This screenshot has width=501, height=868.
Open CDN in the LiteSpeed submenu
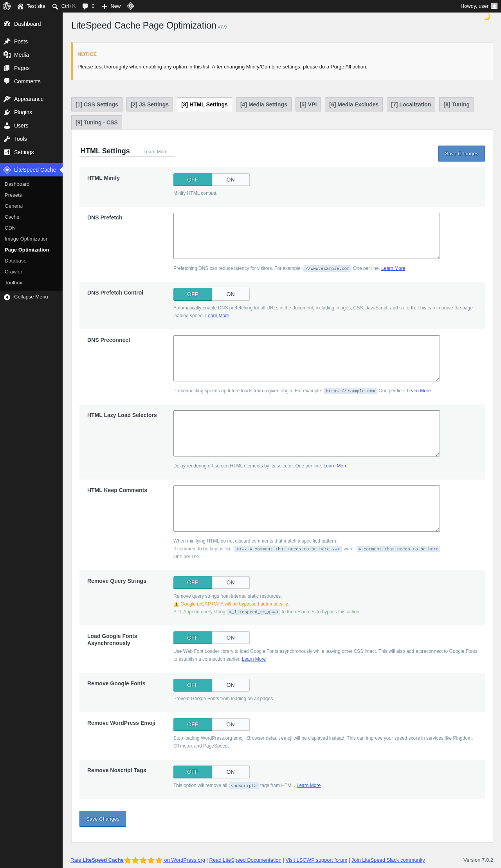pos(31,228)
